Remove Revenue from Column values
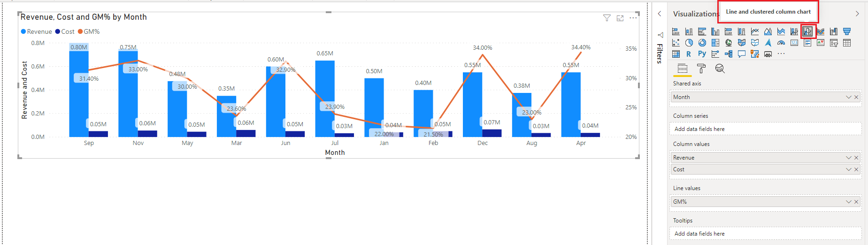Screen dimensions: 868x245 tap(856, 158)
